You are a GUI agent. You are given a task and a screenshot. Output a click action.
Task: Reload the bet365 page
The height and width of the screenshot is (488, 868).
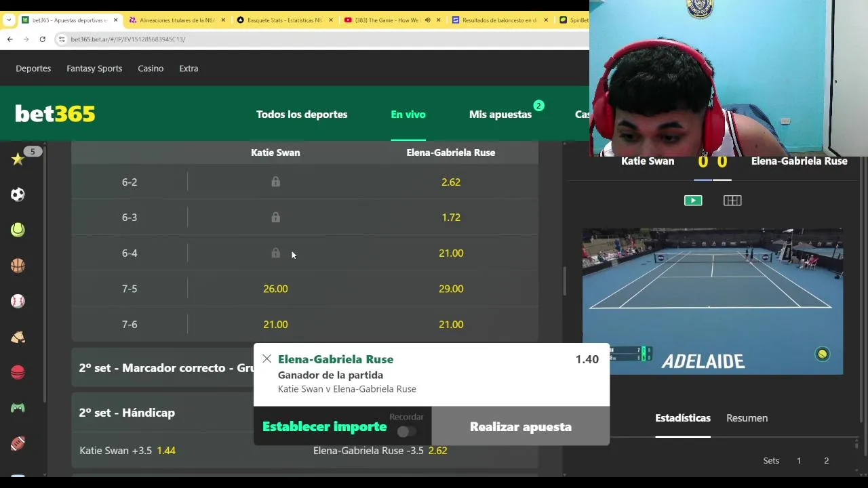coord(42,39)
